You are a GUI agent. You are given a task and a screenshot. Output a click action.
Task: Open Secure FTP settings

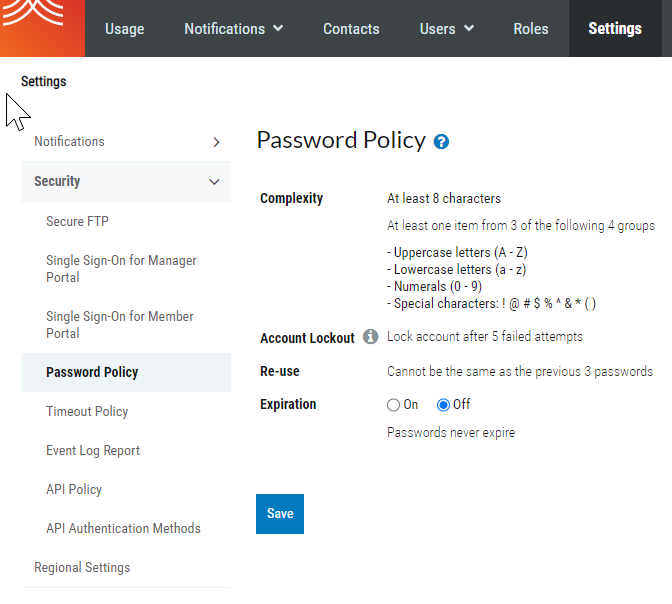(x=77, y=222)
